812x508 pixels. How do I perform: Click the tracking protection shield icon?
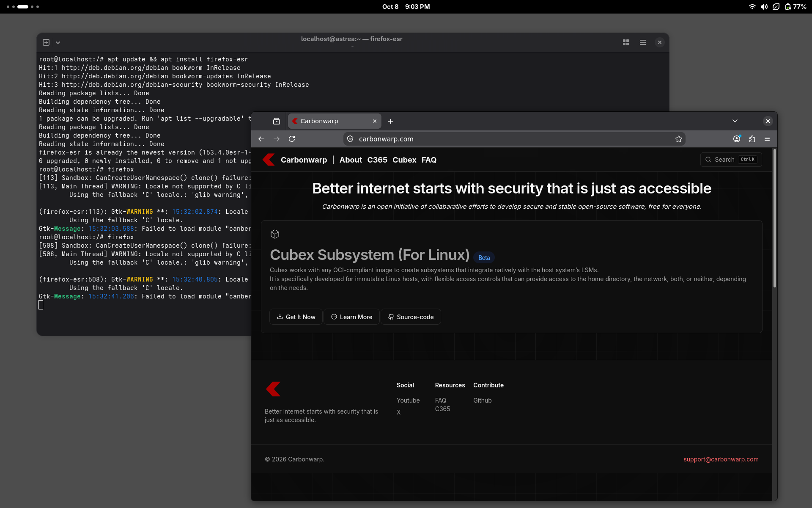pos(350,139)
